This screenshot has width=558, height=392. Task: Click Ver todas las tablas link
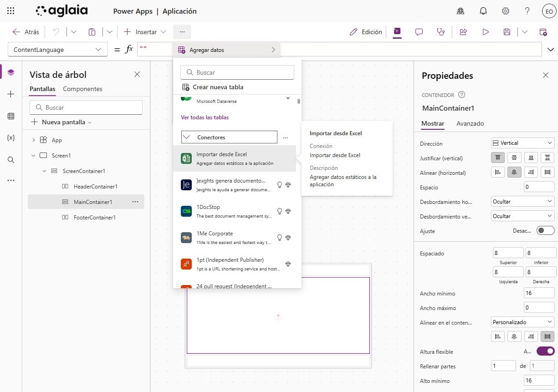[205, 117]
